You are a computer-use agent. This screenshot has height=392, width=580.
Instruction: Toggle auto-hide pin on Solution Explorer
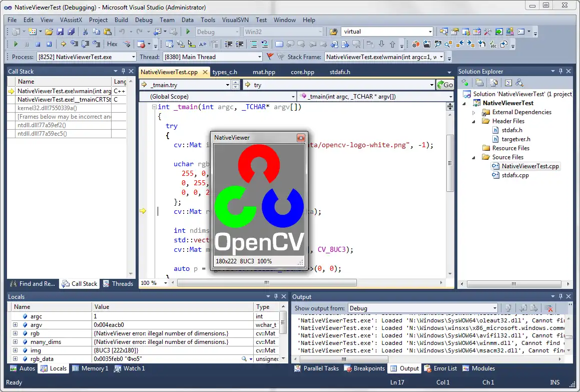coord(561,71)
